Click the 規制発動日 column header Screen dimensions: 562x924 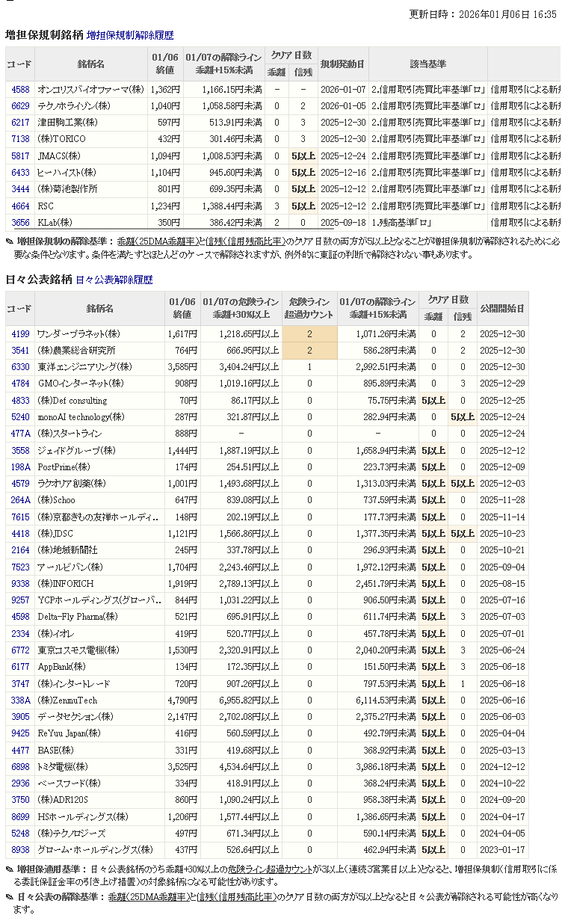pyautogui.click(x=342, y=64)
